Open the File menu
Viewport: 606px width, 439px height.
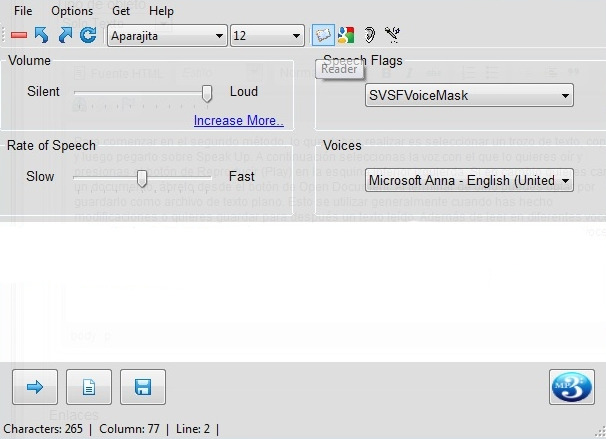pos(23,11)
